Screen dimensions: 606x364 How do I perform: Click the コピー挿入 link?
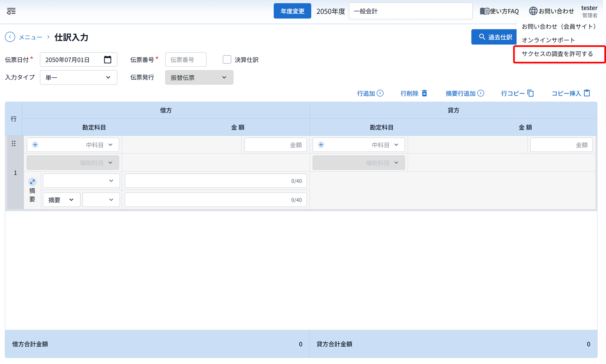click(x=571, y=93)
